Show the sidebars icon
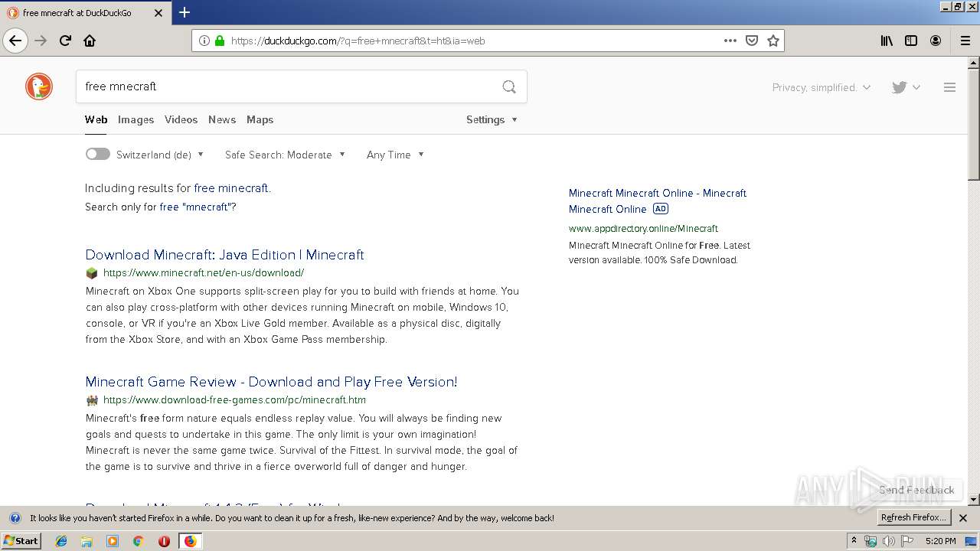 [x=911, y=41]
